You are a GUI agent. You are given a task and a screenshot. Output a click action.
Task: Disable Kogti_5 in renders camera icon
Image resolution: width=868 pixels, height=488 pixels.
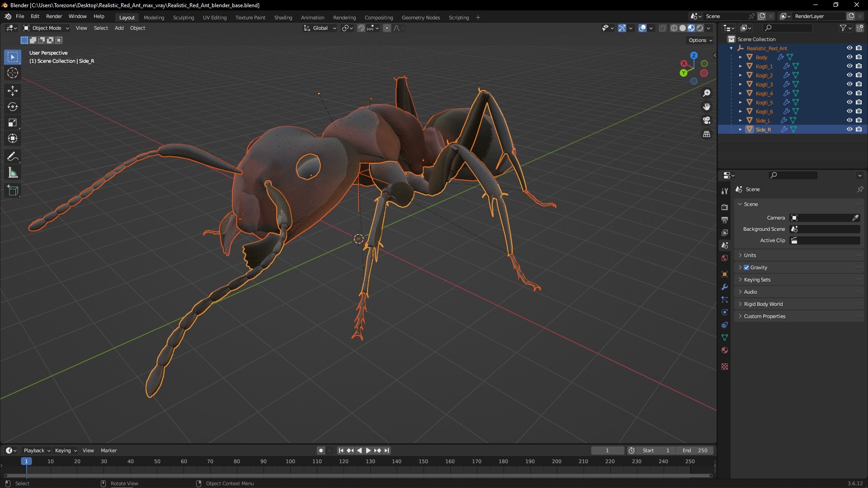click(x=859, y=102)
